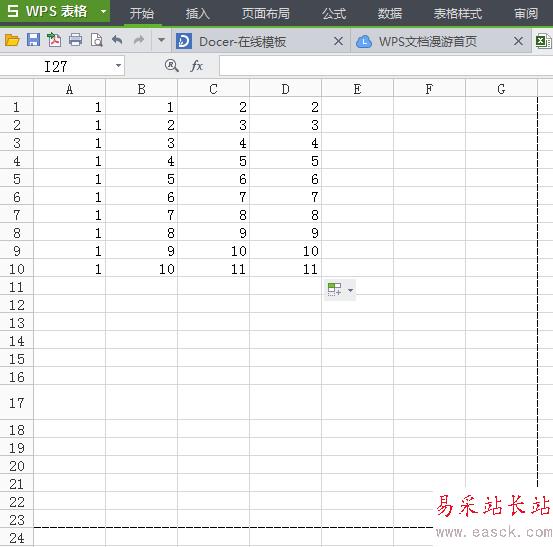Click the cloud icon on WPS文档漫游首页 tab
This screenshot has height=547, width=553.
click(364, 42)
